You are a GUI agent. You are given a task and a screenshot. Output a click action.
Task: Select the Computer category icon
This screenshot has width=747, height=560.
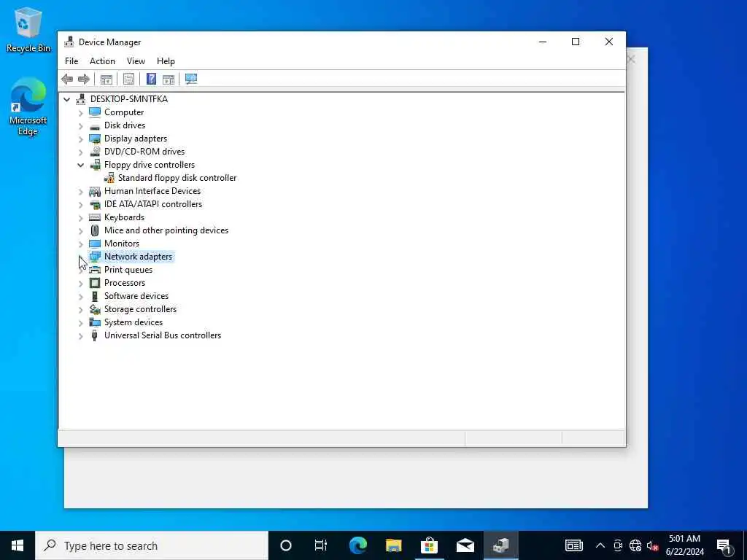coord(95,112)
